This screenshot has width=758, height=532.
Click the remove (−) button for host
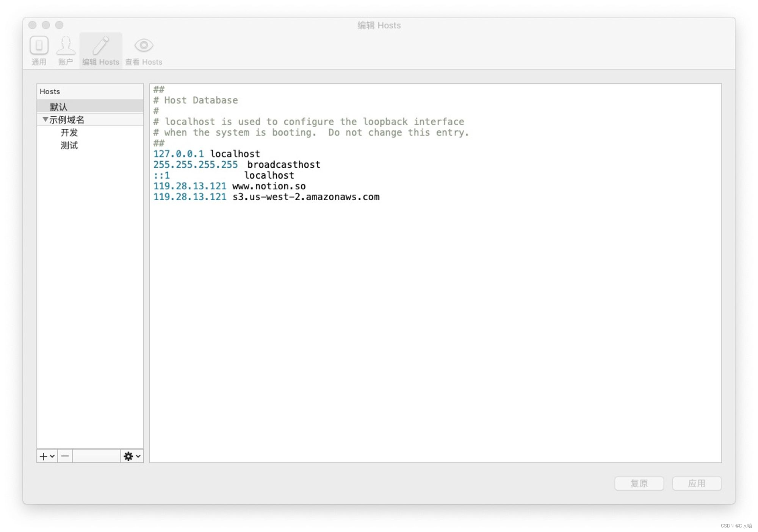click(64, 455)
